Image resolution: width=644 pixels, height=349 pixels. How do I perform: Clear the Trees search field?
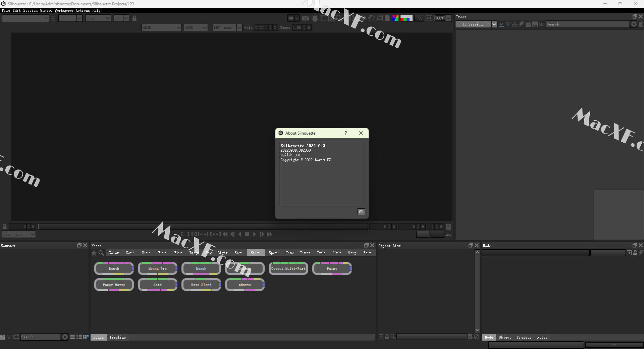pyautogui.click(x=634, y=24)
